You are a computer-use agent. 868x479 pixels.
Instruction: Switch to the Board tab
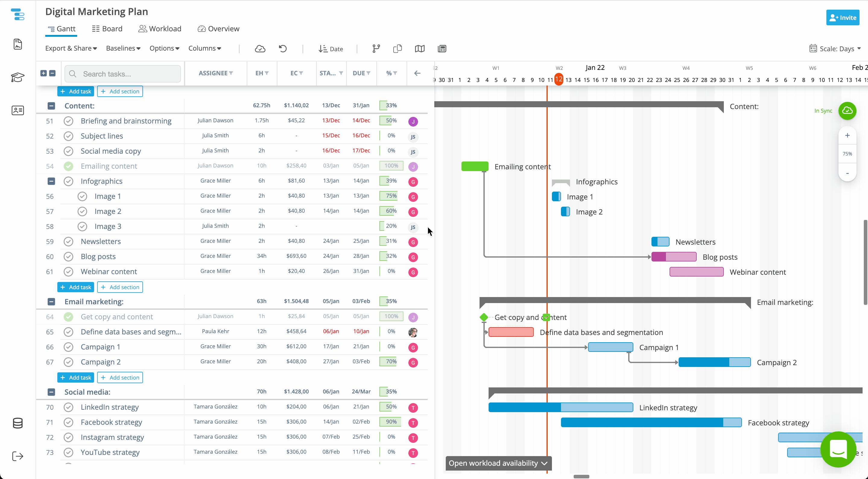pyautogui.click(x=107, y=29)
